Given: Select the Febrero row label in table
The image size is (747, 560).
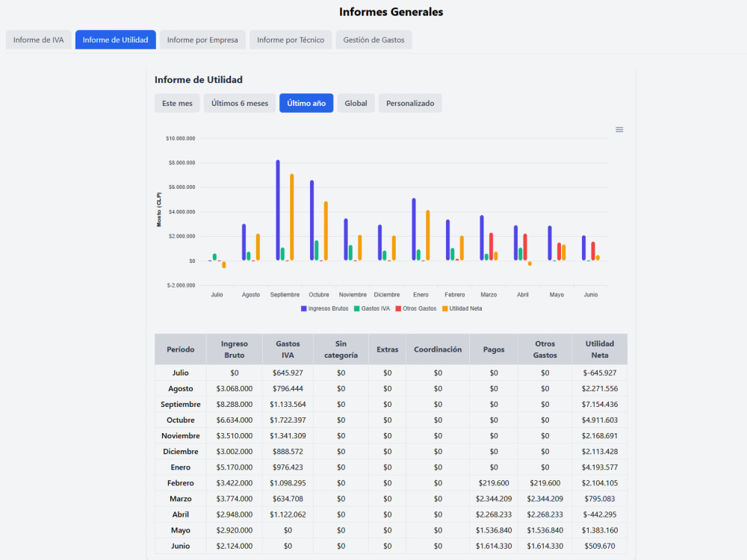Looking at the screenshot, I should tap(181, 483).
